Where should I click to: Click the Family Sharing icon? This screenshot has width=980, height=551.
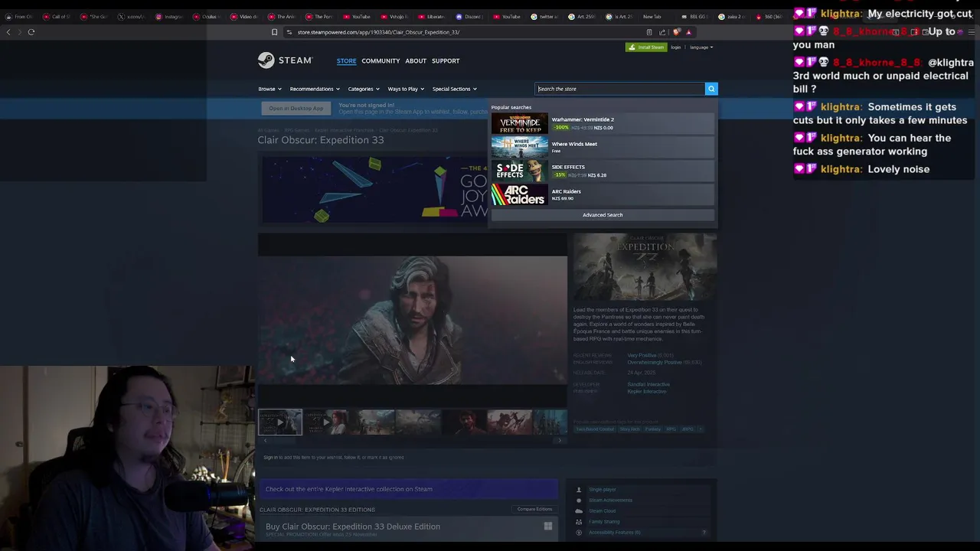click(579, 522)
